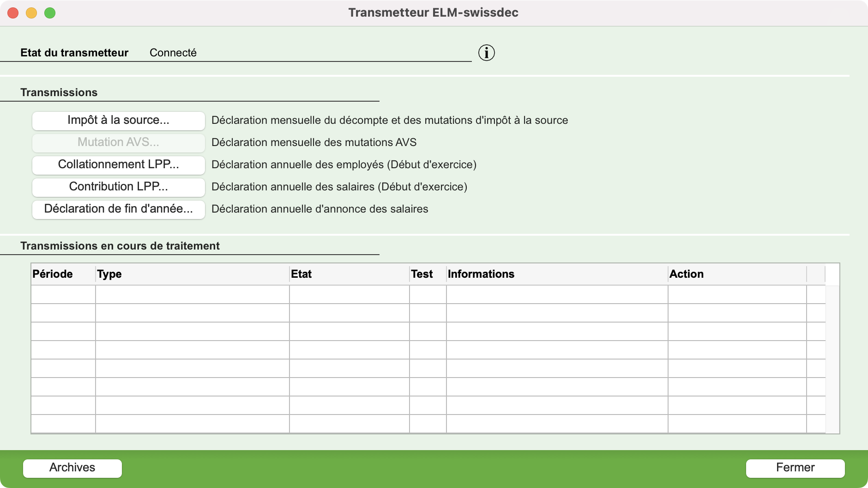Maximize window with green button
This screenshot has height=488, width=868.
[x=50, y=13]
